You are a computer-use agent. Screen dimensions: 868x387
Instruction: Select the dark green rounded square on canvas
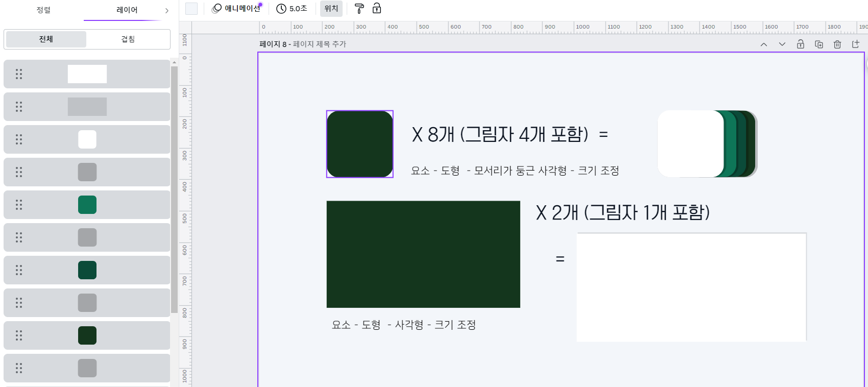360,144
